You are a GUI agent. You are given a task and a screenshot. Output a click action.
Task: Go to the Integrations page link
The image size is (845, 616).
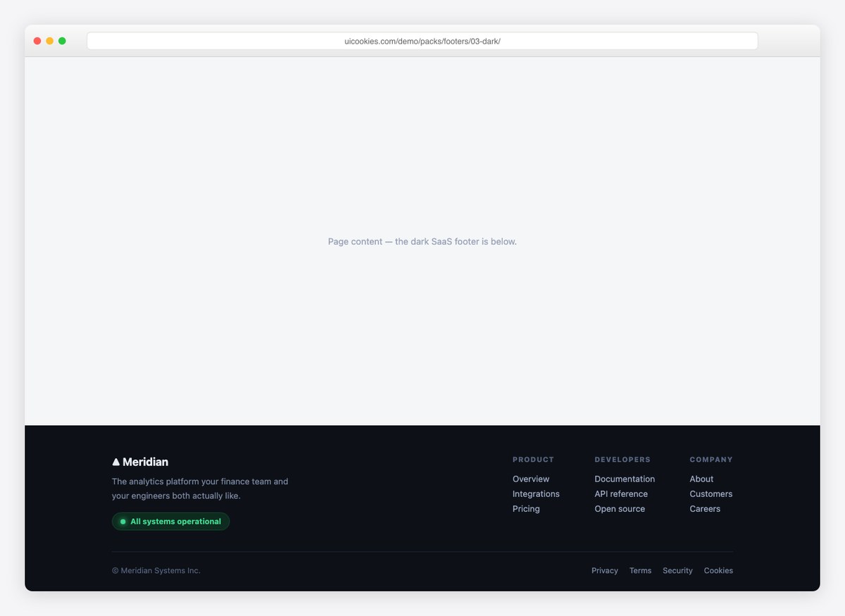[536, 494]
